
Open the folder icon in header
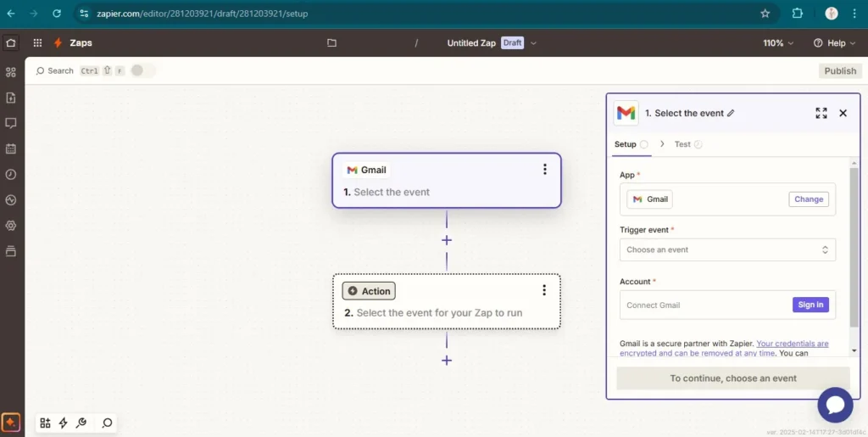(331, 42)
